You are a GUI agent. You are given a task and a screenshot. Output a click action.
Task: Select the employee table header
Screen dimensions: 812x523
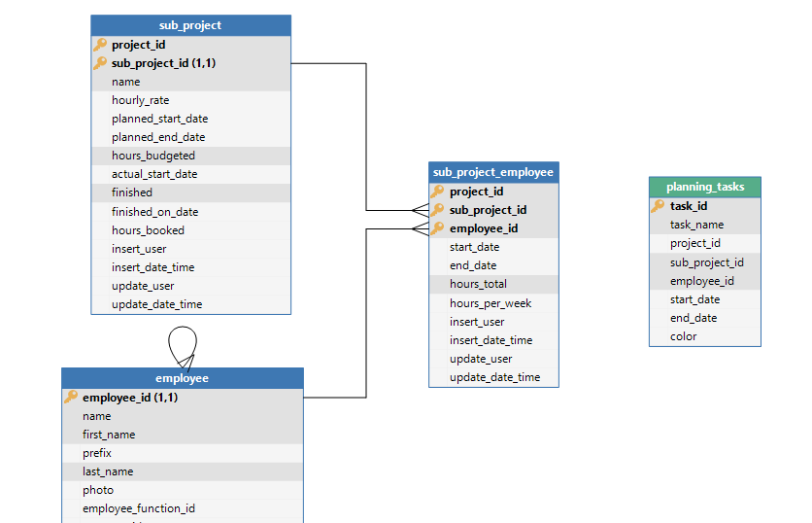(x=183, y=378)
